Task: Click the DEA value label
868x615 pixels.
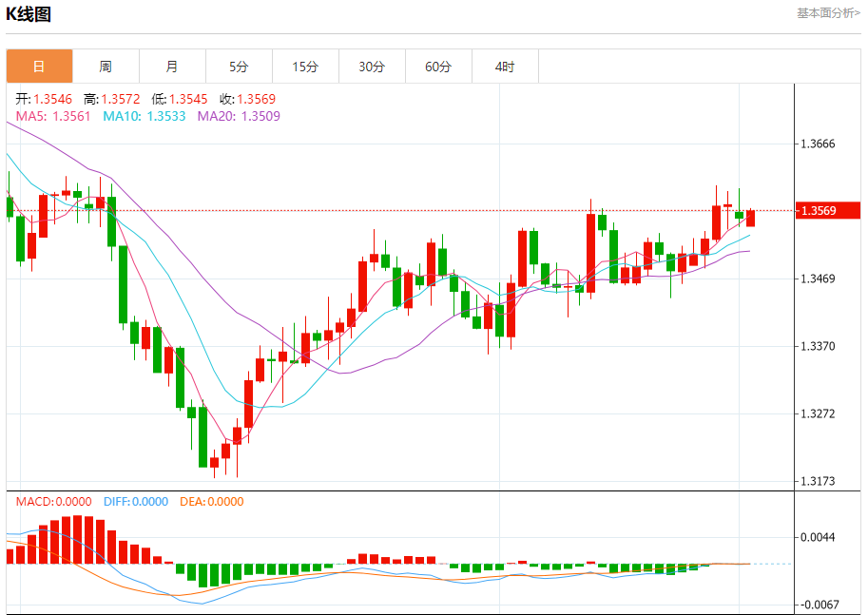Action: (x=209, y=502)
